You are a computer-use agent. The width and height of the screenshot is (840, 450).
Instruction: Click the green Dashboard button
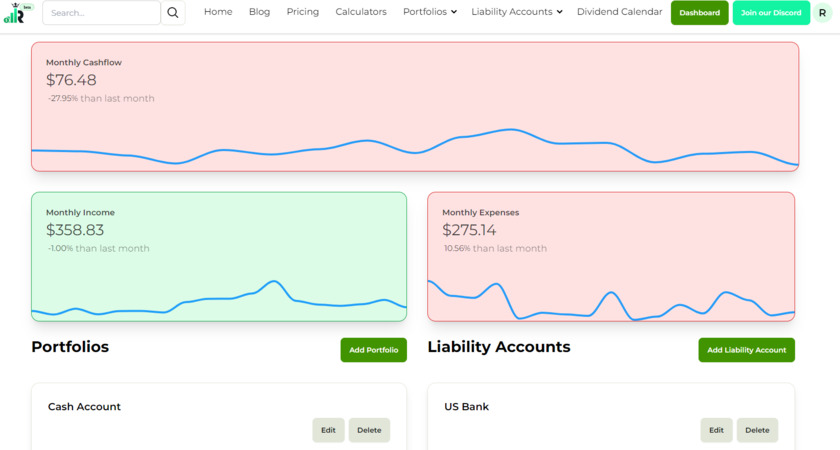coord(700,13)
